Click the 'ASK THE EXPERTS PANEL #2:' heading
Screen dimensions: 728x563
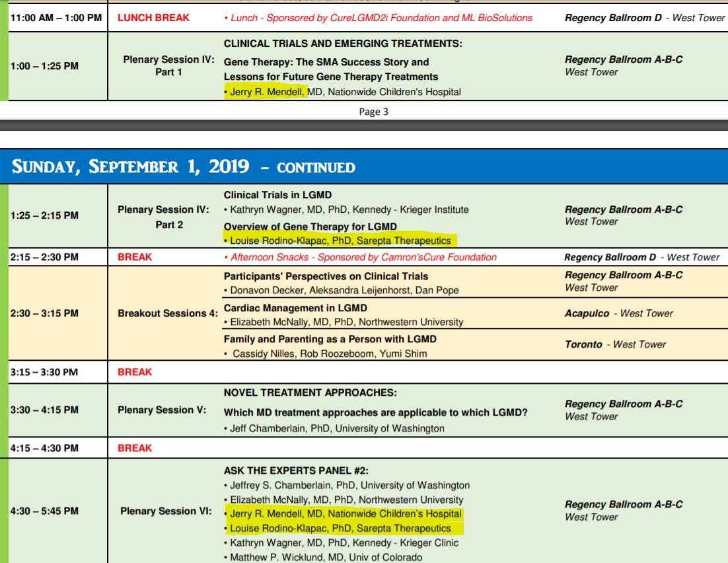pyautogui.click(x=296, y=471)
